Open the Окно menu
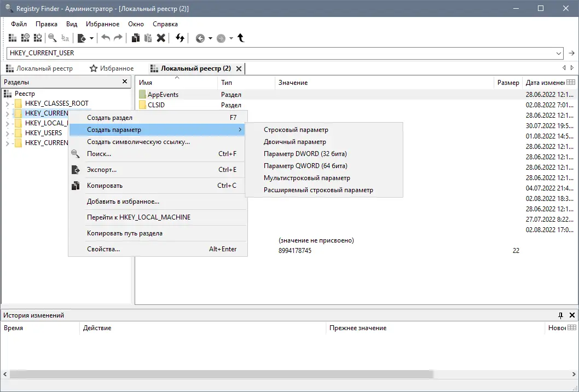The image size is (579, 392). [x=136, y=24]
